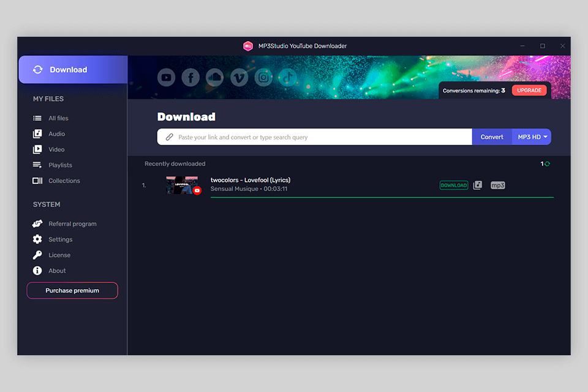The image size is (588, 392).
Task: Select the Download tab in sidebar
Action: 72,70
